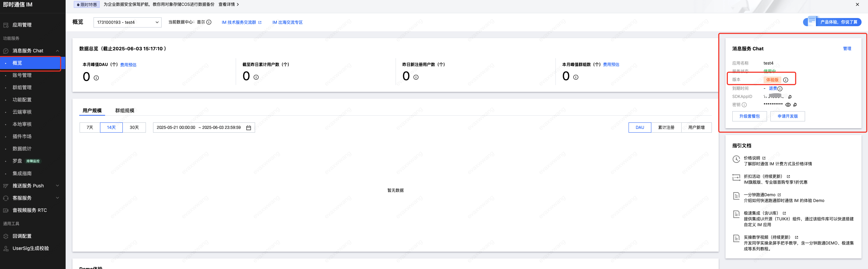Click info icon next to 体验版 badge
This screenshot has width=868, height=269.
(786, 80)
